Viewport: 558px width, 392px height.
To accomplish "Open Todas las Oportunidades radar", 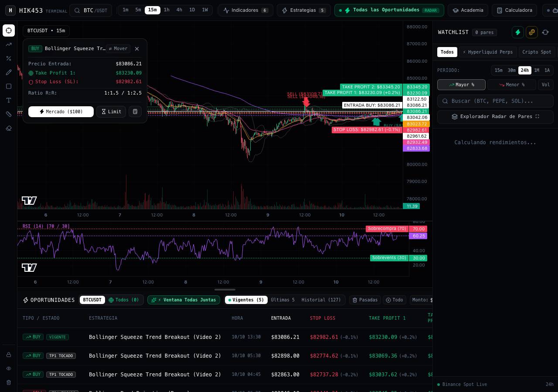I will click(x=389, y=10).
